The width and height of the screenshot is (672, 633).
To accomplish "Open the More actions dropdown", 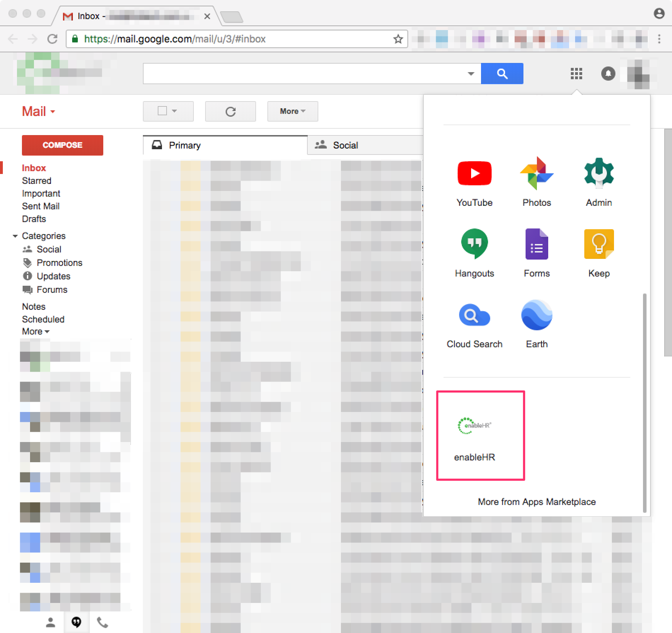I will click(x=292, y=111).
